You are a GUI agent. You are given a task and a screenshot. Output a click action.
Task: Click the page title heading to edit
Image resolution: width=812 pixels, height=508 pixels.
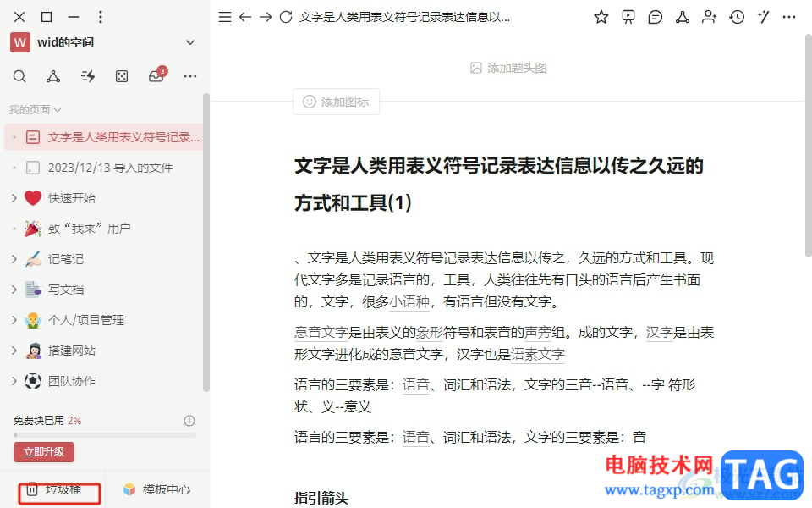point(499,184)
